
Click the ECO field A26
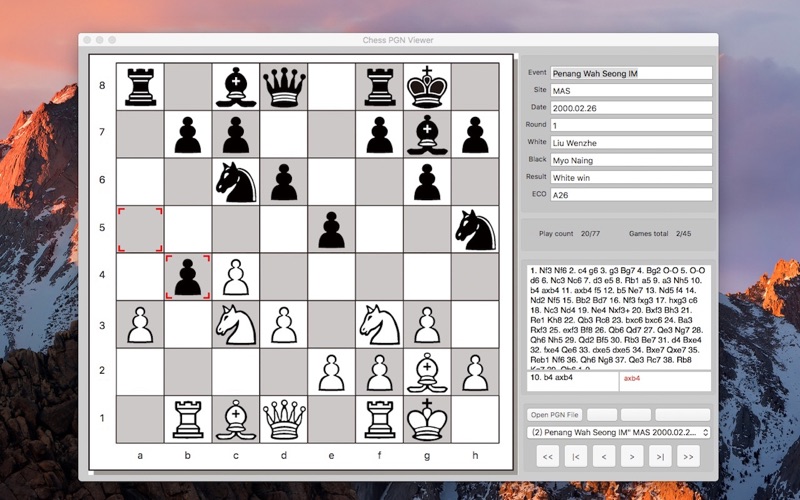point(631,195)
